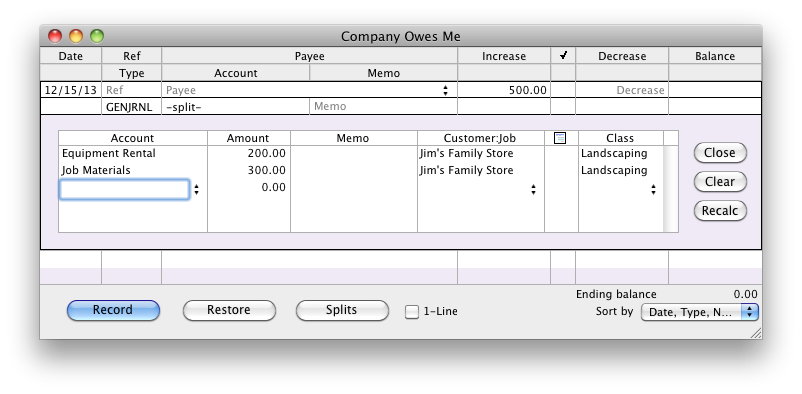Screen dimensions: 802x394
Task: Open the Class dropdown arrows in empty row
Action: (653, 190)
